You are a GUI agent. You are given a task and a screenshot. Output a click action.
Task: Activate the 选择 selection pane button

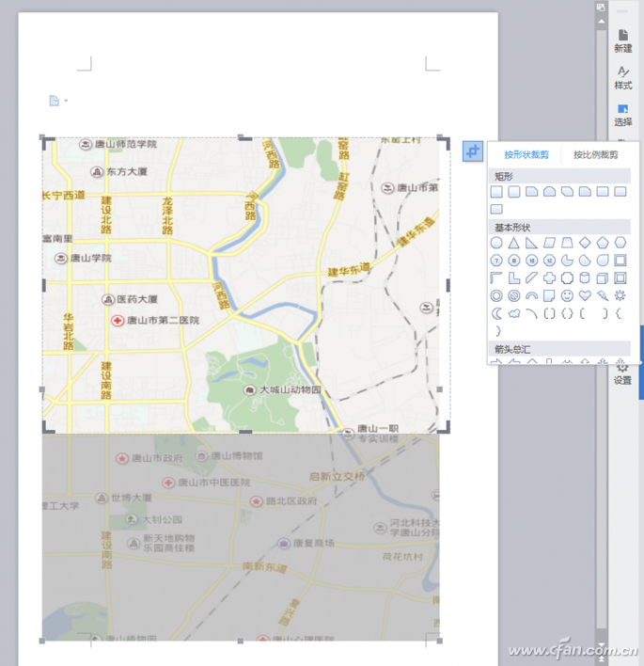622,115
